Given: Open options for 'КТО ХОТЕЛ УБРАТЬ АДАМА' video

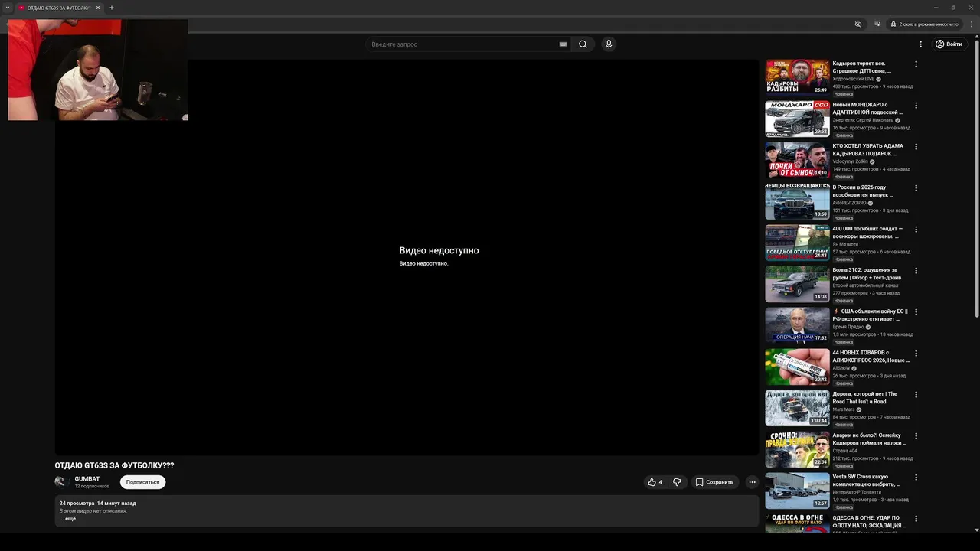Looking at the screenshot, I should (916, 147).
